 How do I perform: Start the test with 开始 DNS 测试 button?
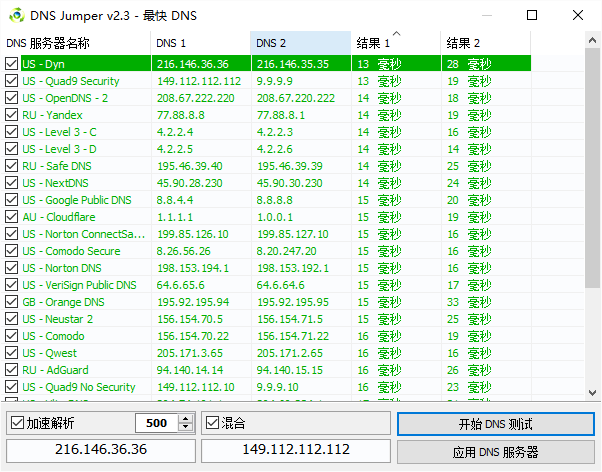click(x=496, y=424)
